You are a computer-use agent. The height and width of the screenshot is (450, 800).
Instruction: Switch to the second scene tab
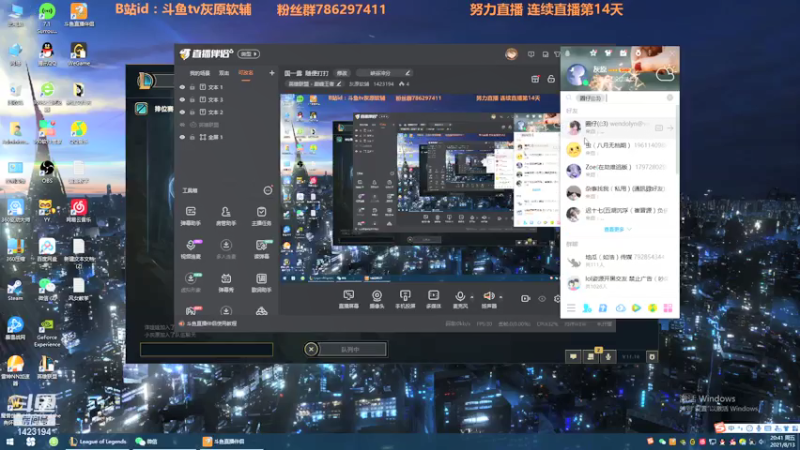[224, 73]
